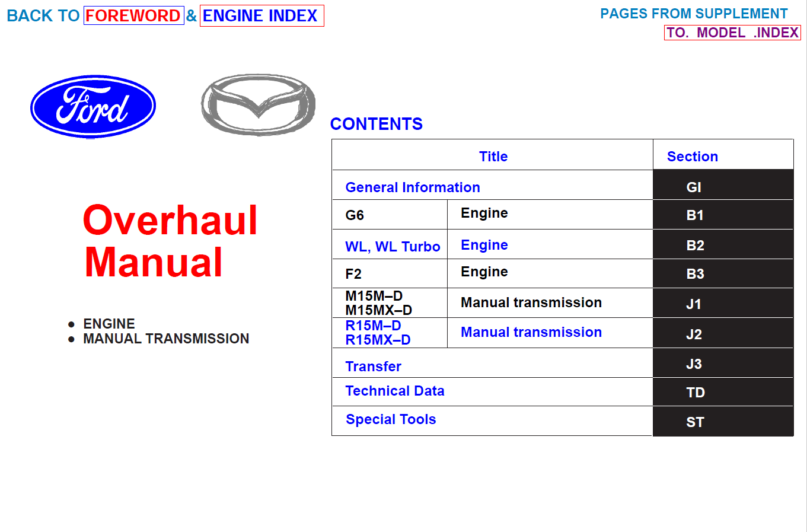Go to the ENGINE INDEX link
Viewport: 807px width, 532px height.
point(261,15)
